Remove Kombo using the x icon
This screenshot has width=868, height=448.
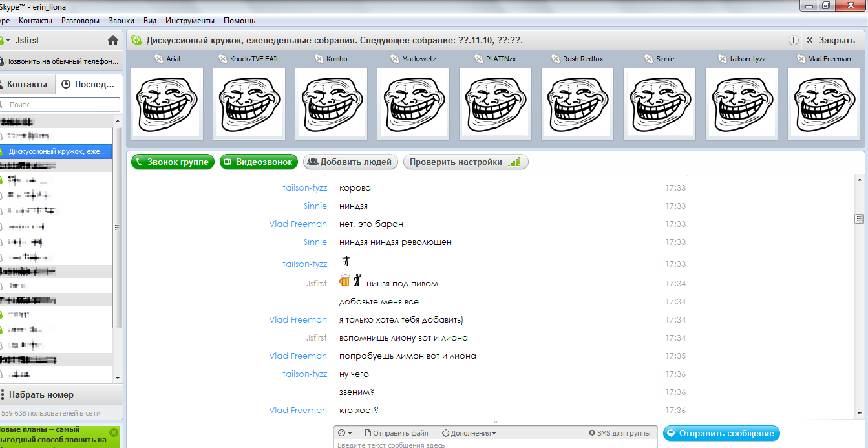click(x=319, y=59)
